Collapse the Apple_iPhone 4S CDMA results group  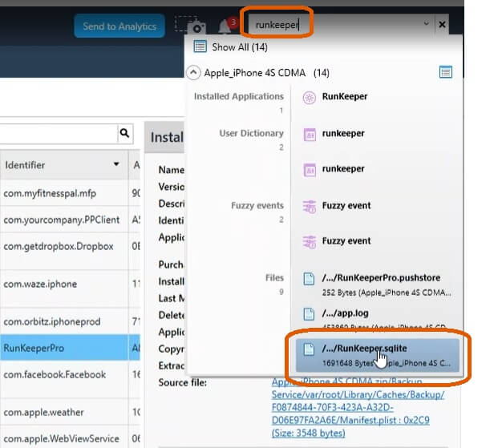[193, 72]
